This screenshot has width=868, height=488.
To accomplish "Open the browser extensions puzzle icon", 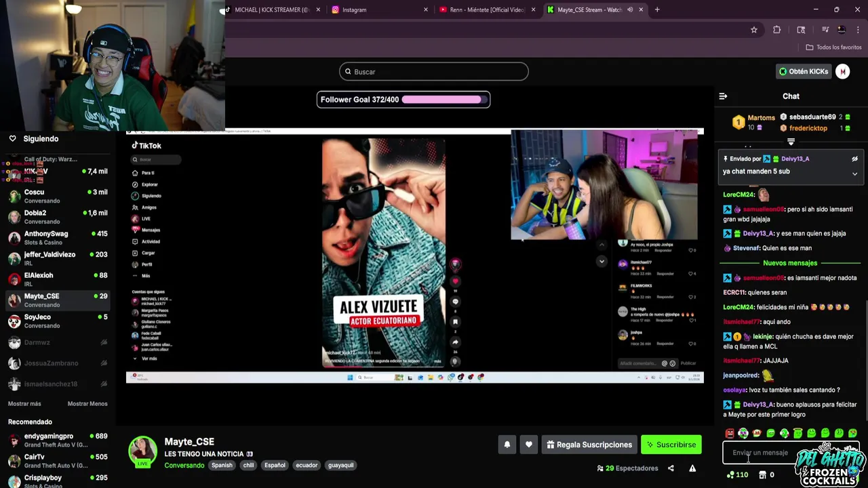I will coord(777,30).
